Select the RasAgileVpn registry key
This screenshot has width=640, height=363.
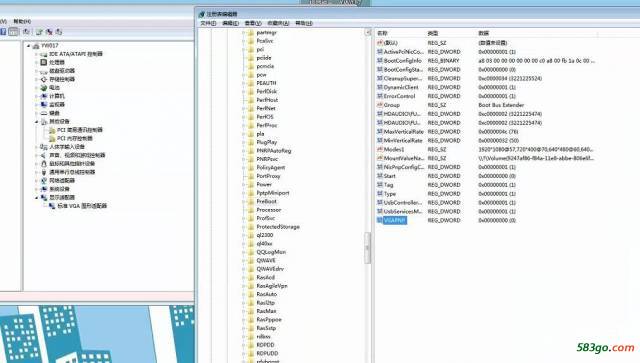pos(272,286)
